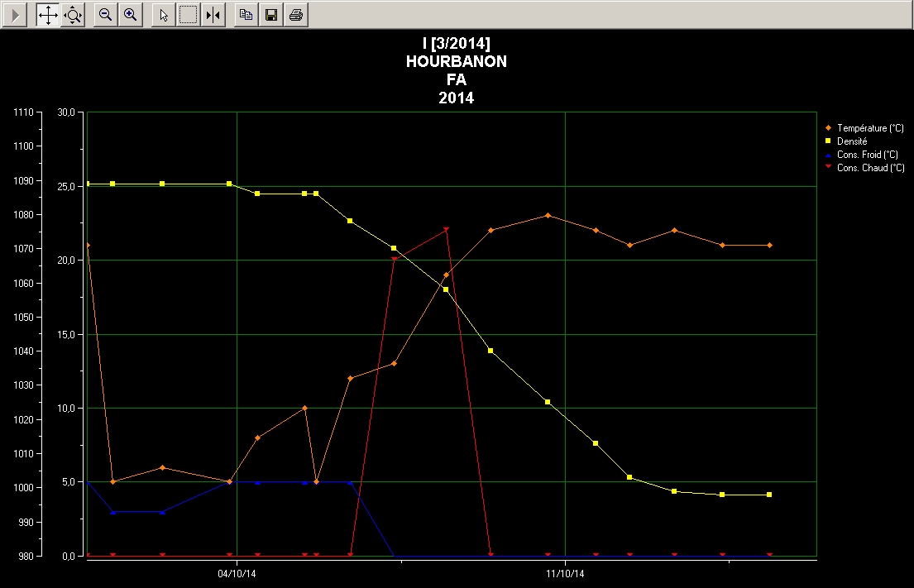914x588 pixels.
Task: Click the vertical split arrows tool
Action: point(213,15)
